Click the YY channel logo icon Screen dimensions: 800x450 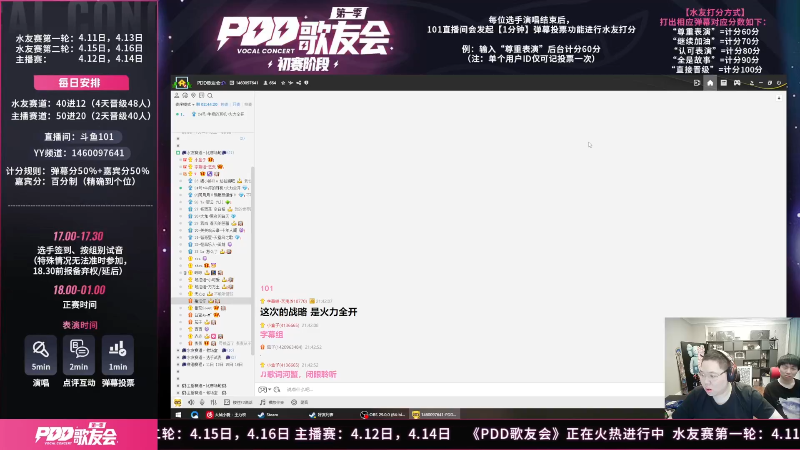(182, 83)
